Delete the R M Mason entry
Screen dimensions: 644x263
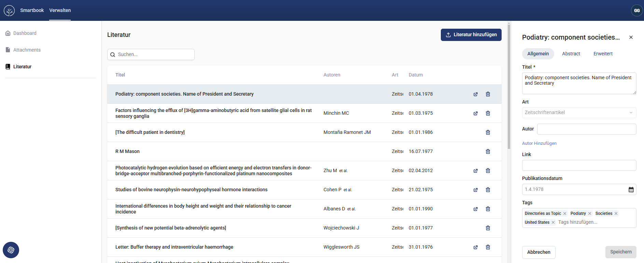click(488, 152)
